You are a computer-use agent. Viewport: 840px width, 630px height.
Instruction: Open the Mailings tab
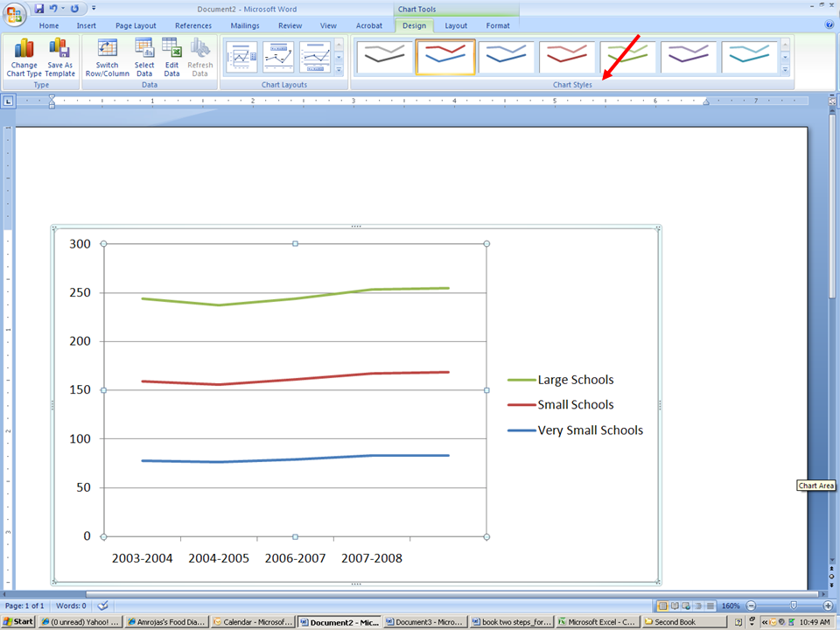pos(245,25)
